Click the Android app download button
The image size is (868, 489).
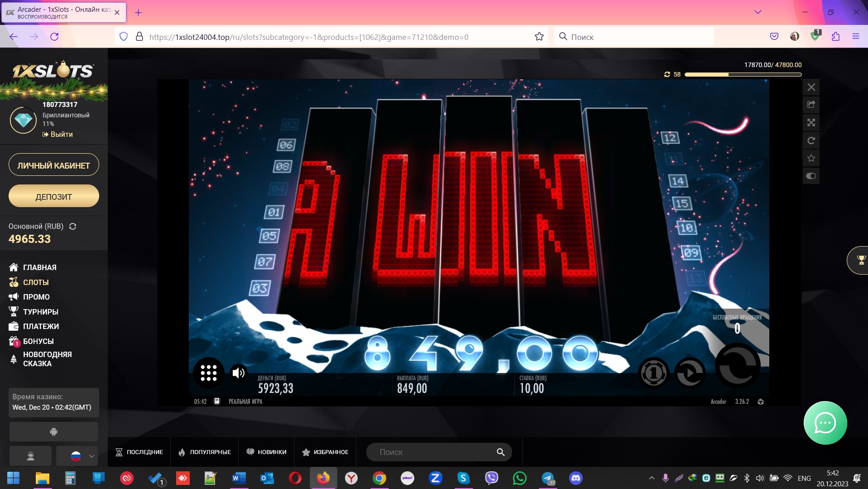click(x=53, y=431)
